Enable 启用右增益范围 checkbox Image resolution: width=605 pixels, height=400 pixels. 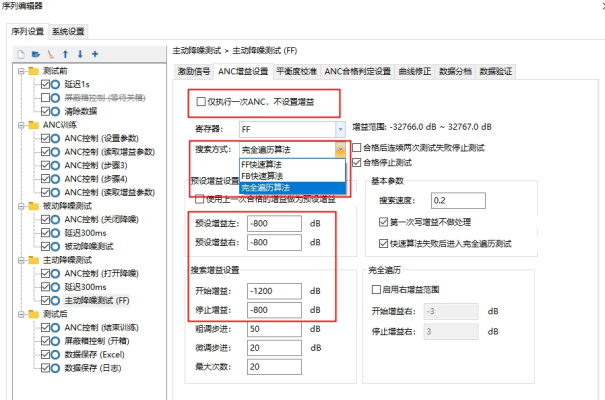(x=376, y=289)
